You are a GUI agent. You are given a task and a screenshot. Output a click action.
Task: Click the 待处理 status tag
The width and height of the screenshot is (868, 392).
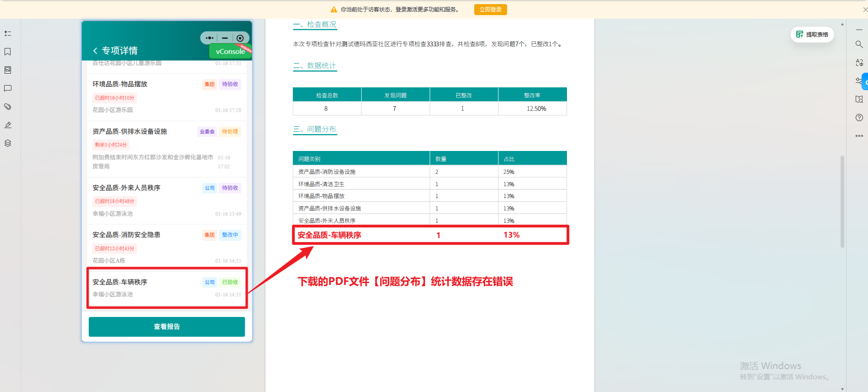(230, 131)
